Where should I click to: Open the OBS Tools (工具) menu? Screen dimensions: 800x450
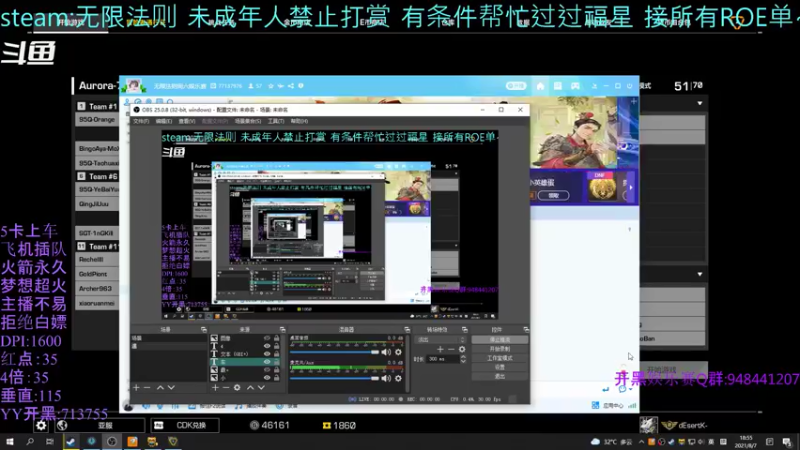276,121
